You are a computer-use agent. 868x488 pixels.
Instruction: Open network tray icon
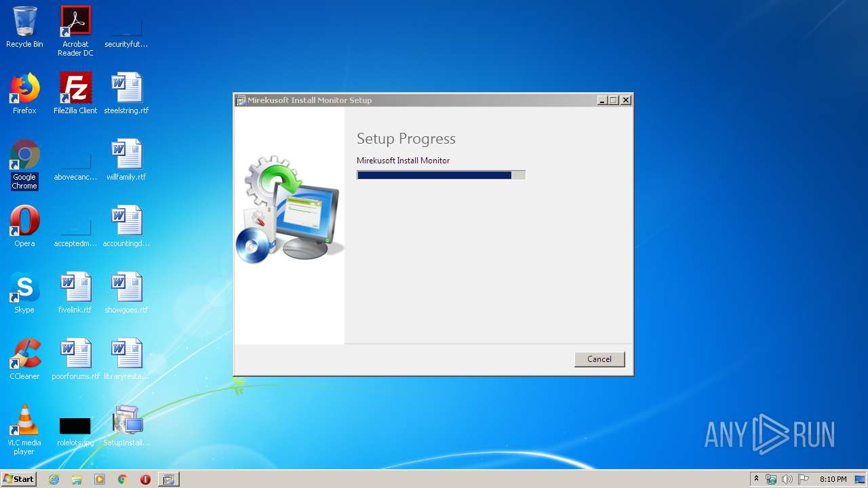pos(771,479)
